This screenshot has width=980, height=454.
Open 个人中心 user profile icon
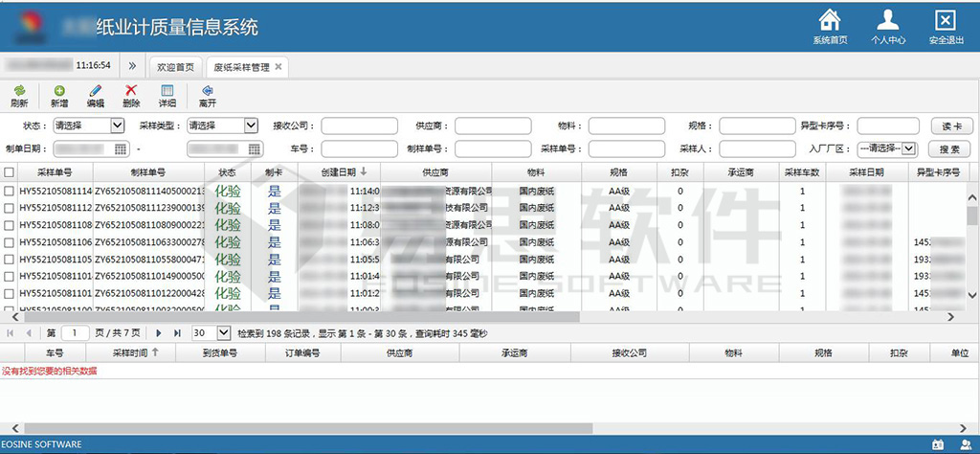pos(888,20)
